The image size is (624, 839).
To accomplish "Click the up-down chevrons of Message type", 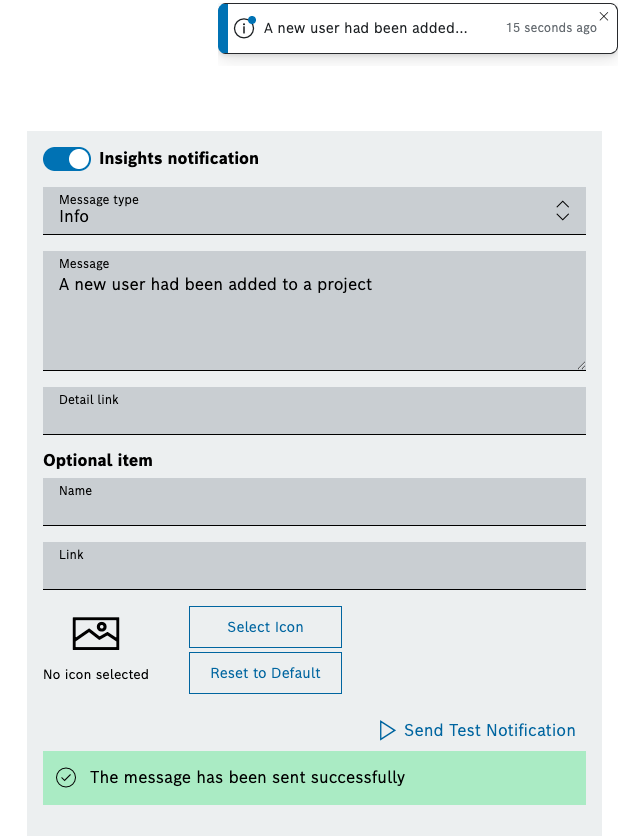I will (x=563, y=211).
